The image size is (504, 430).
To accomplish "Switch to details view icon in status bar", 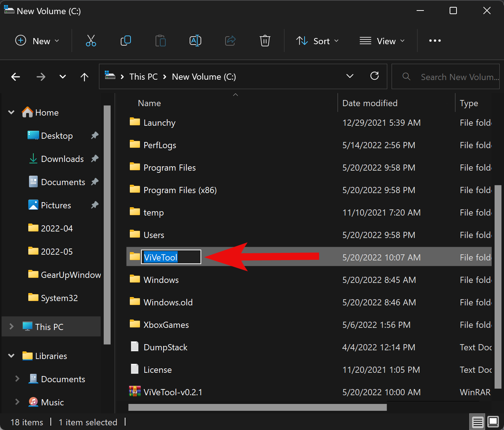I will click(478, 422).
